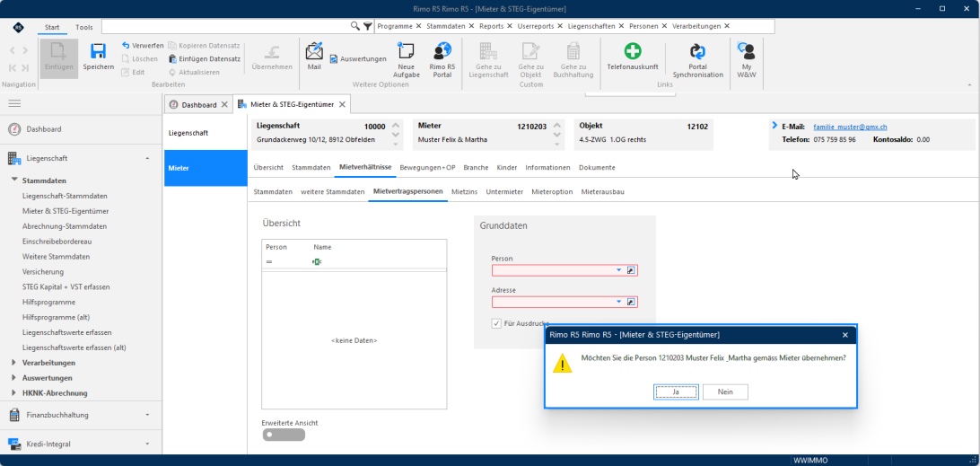The height and width of the screenshot is (466, 980).
Task: Remove the Programme search filter tag
Action: point(419,26)
